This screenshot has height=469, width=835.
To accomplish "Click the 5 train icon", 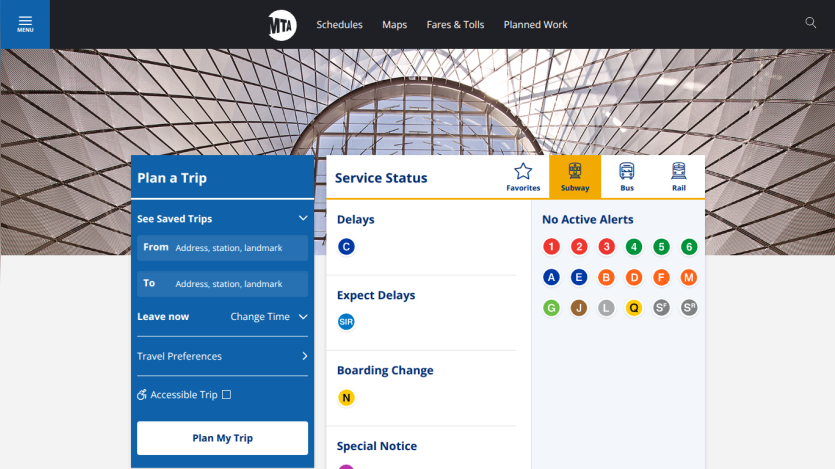I will click(661, 246).
